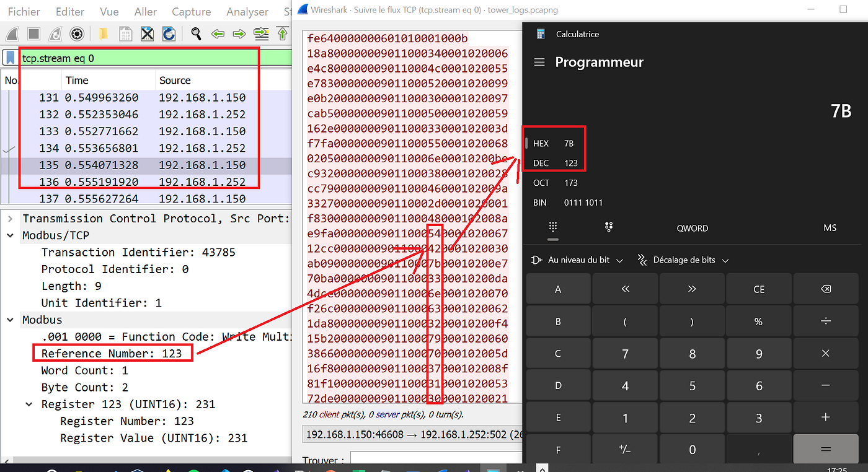Click the multiply operator key
This screenshot has width=868, height=472.
point(825,354)
